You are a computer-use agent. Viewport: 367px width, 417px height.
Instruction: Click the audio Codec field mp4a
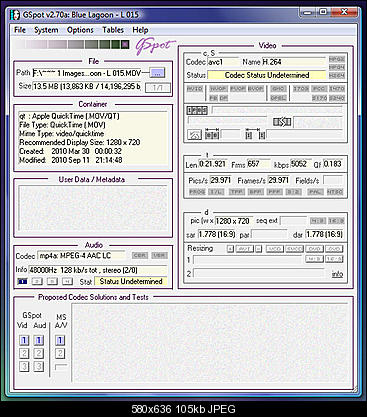point(81,256)
